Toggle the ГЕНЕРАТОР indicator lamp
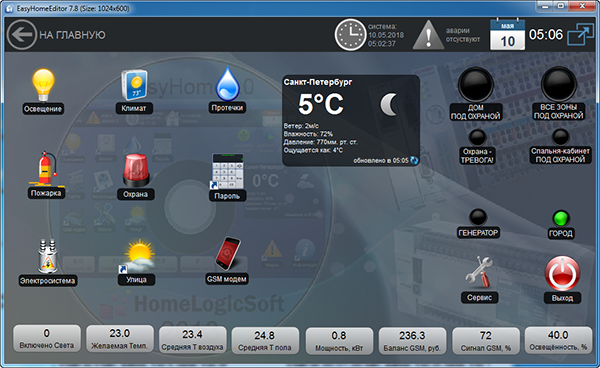The height and width of the screenshot is (368, 600). pos(478,218)
